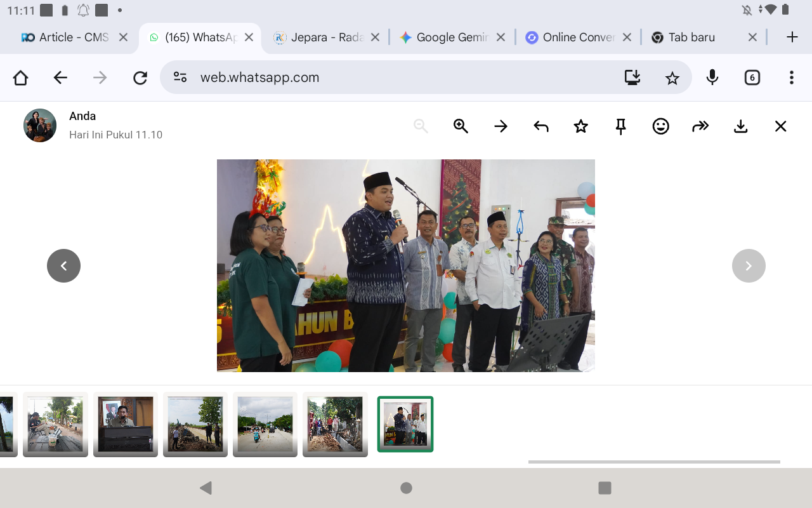Start voice search with the microphone
Image resolution: width=812 pixels, height=508 pixels.
point(712,77)
